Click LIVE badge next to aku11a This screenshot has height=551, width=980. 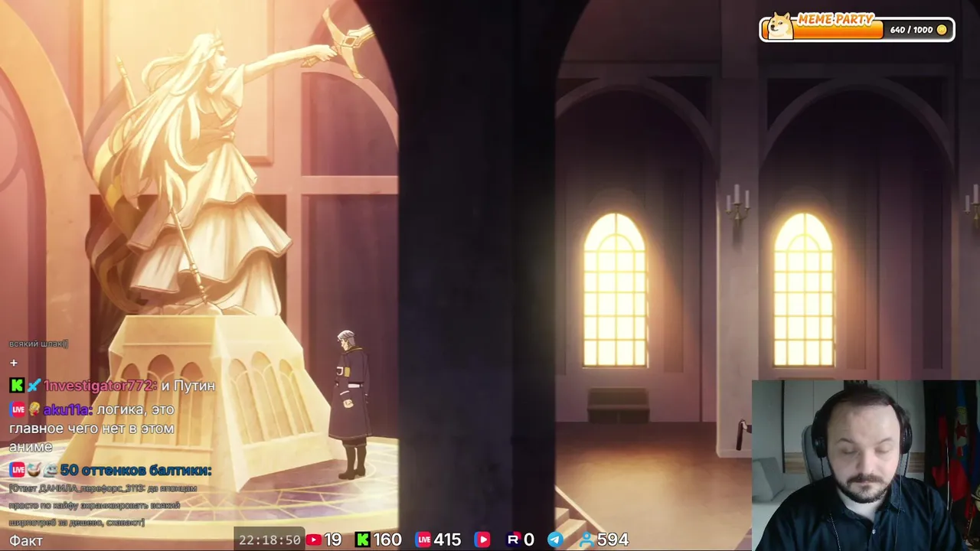click(x=18, y=409)
